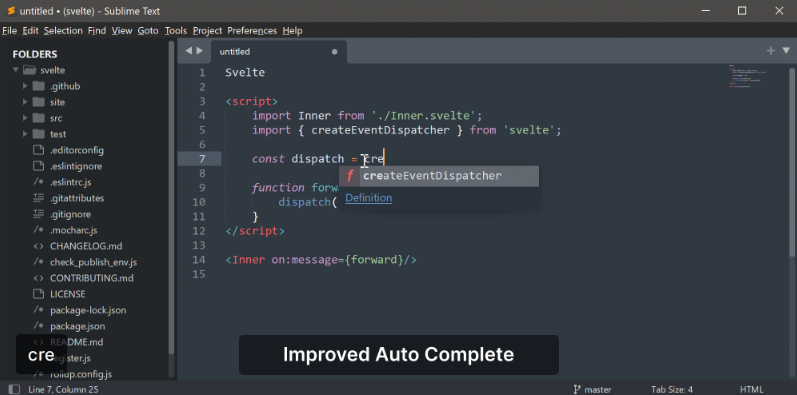The height and width of the screenshot is (395, 797).
Task: Open CONTRIBUTING.md in the sidebar
Action: tap(91, 278)
